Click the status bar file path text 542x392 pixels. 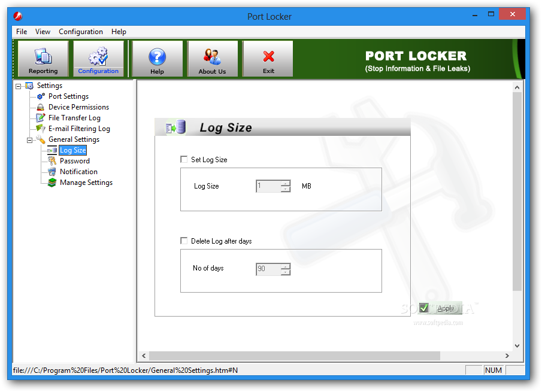pyautogui.click(x=125, y=370)
